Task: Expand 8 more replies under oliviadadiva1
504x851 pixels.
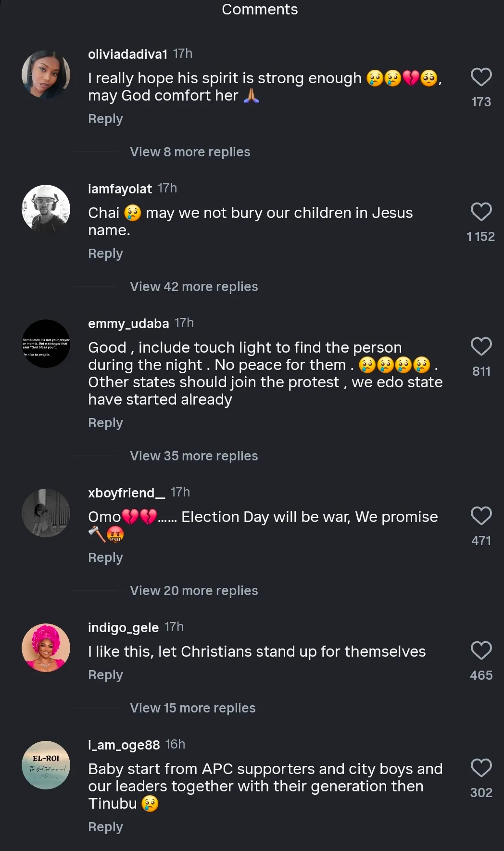Action: click(190, 152)
